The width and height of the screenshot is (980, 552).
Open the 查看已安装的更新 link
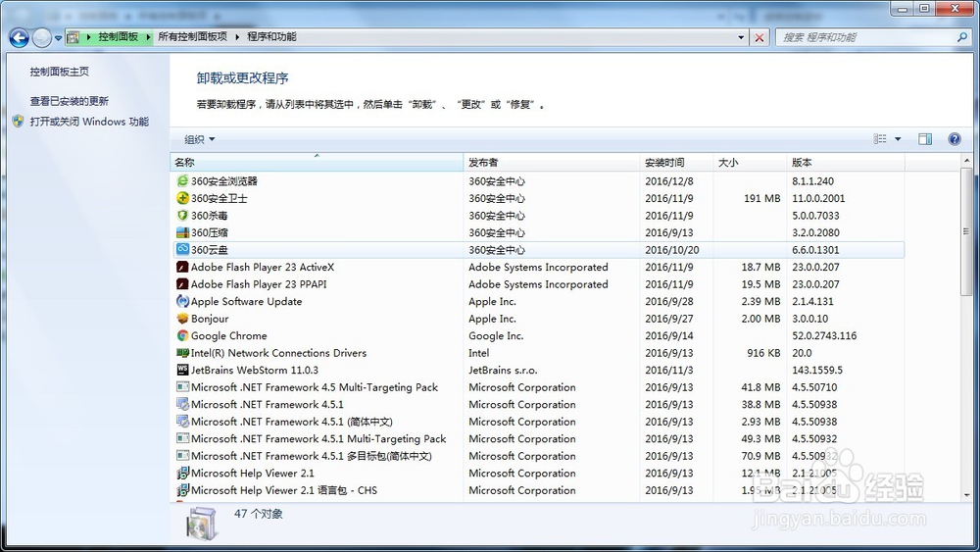[70, 101]
